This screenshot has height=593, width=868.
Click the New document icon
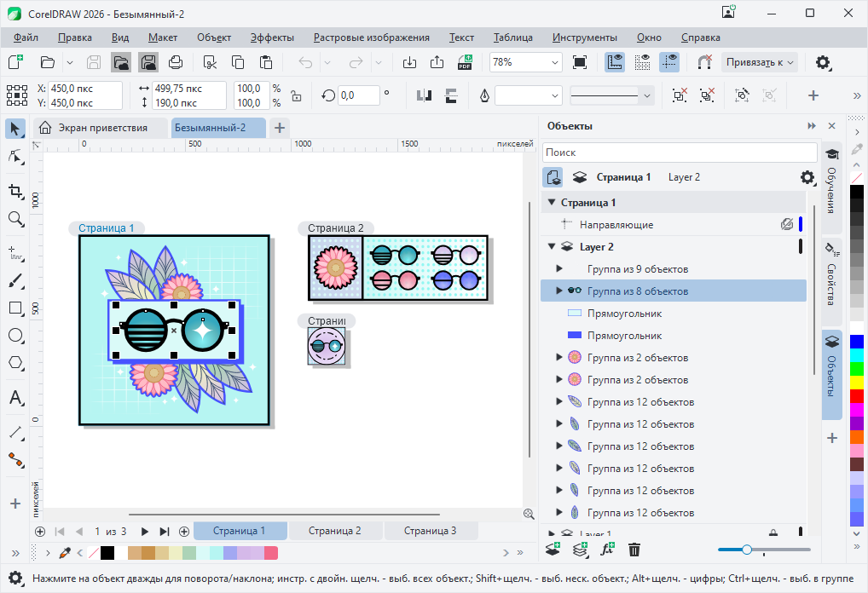(15, 62)
